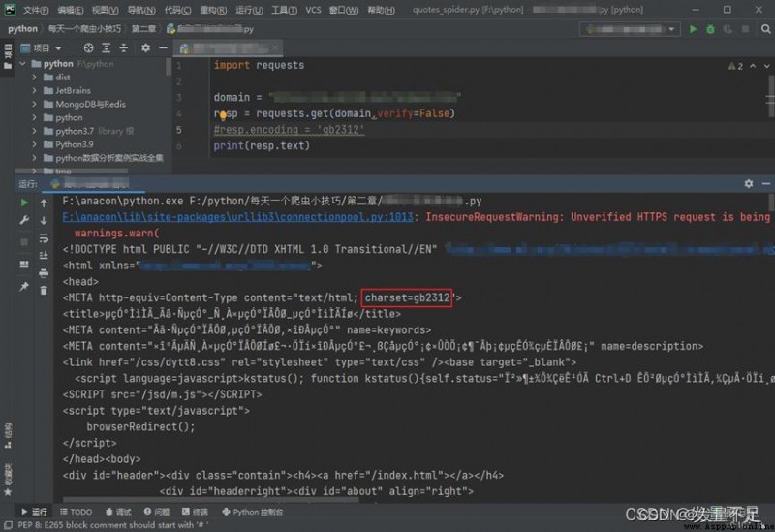
Task: Click the print icon in the Run console
Action: click(44, 273)
